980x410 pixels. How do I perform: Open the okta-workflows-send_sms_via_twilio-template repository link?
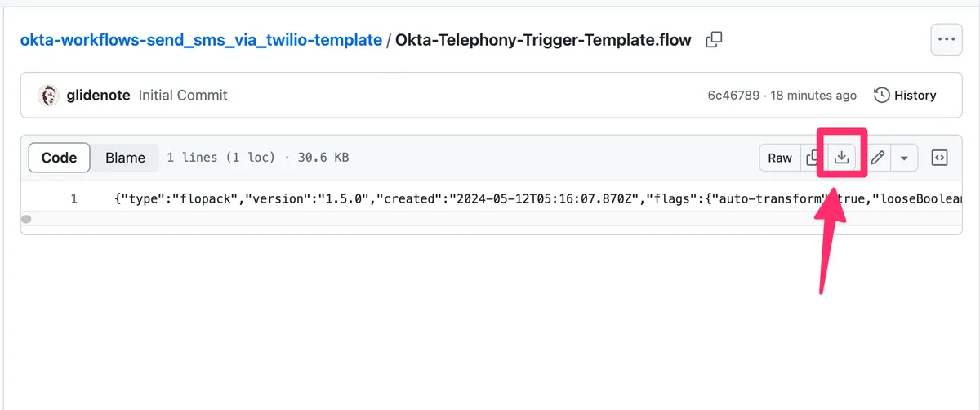[201, 39]
